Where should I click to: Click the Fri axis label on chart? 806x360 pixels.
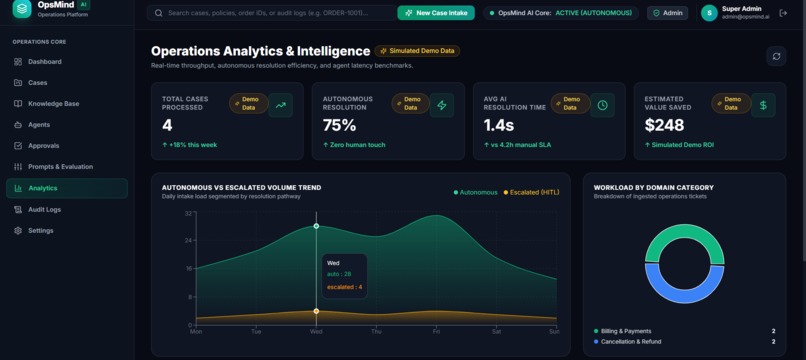(x=436, y=332)
